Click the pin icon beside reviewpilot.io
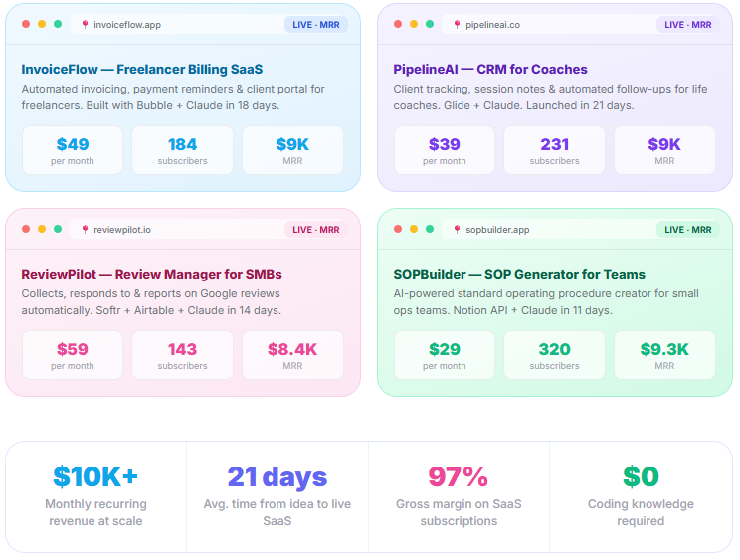The height and width of the screenshot is (560, 740). click(x=85, y=230)
